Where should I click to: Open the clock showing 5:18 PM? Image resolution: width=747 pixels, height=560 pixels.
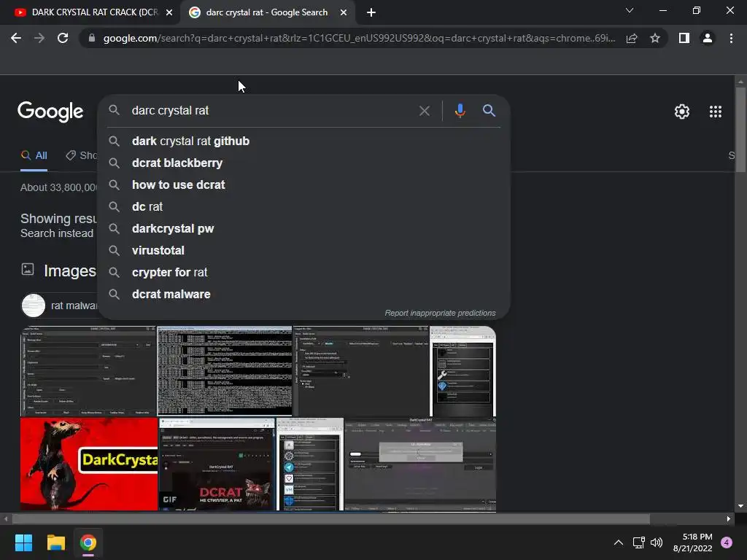[692, 542]
